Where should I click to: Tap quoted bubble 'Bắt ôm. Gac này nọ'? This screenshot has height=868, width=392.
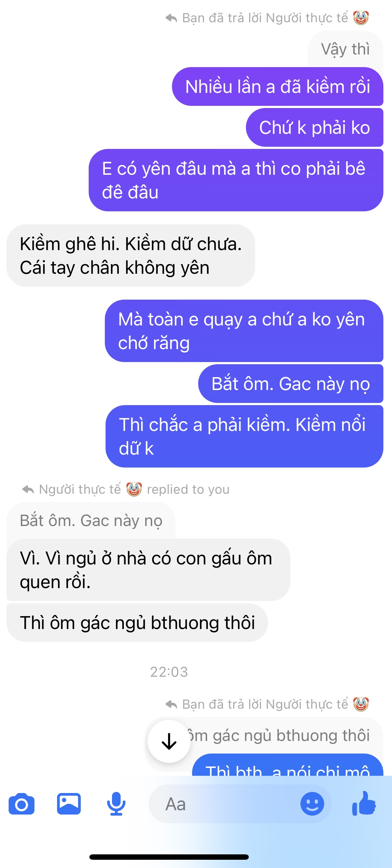91,521
